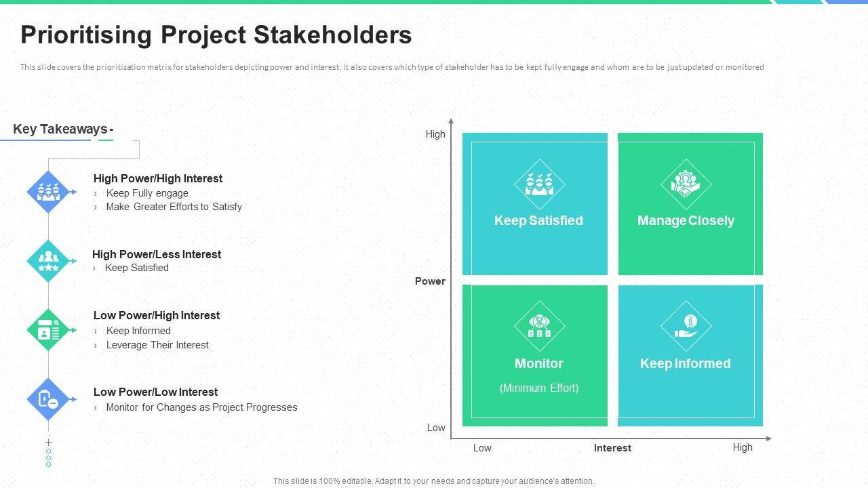Select the 'Key Takeaways -' heading
Screen dimensions: 868x488
pos(63,129)
